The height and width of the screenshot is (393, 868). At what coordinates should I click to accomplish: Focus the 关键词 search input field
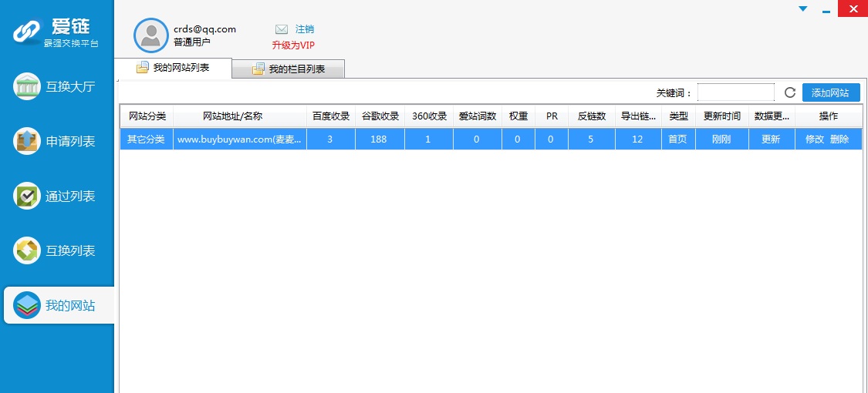click(x=735, y=92)
